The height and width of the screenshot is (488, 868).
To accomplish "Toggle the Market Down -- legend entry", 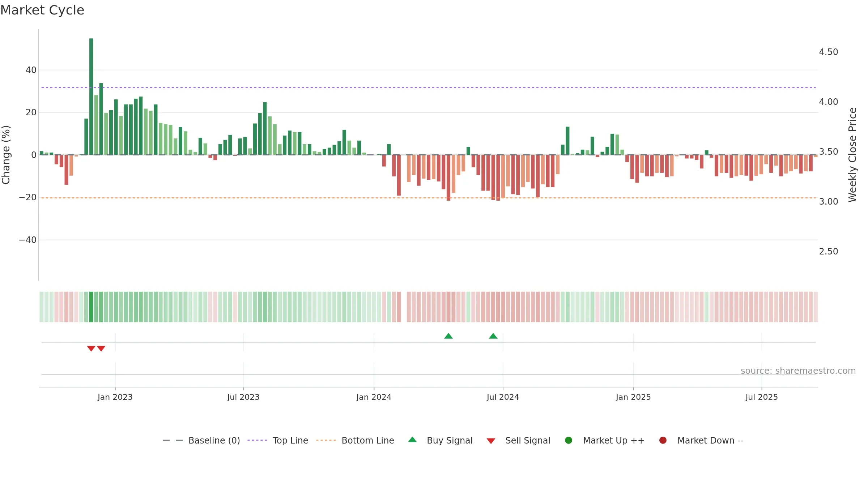I will pos(701,440).
